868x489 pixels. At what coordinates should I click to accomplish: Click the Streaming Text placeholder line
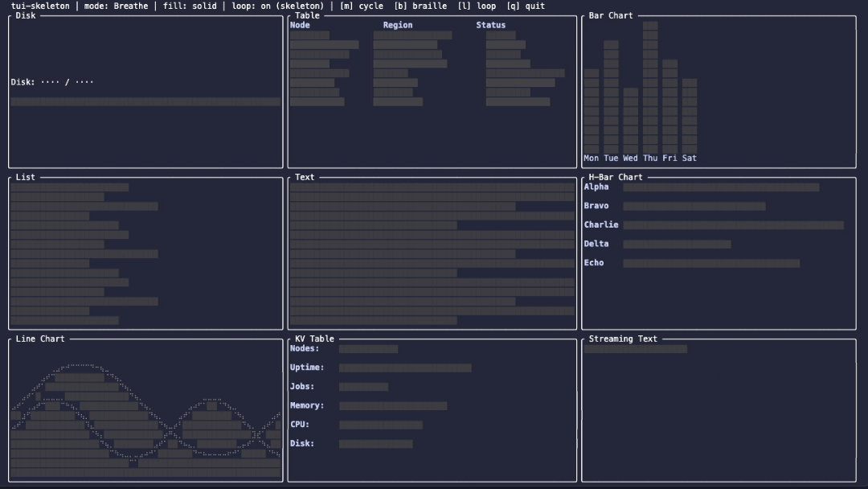point(636,349)
